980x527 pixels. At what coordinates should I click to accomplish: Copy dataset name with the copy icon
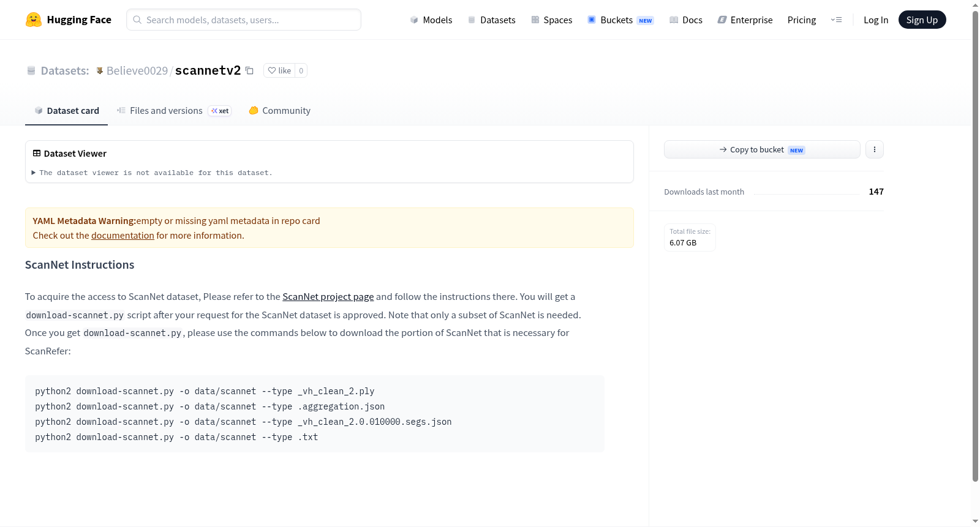[249, 70]
